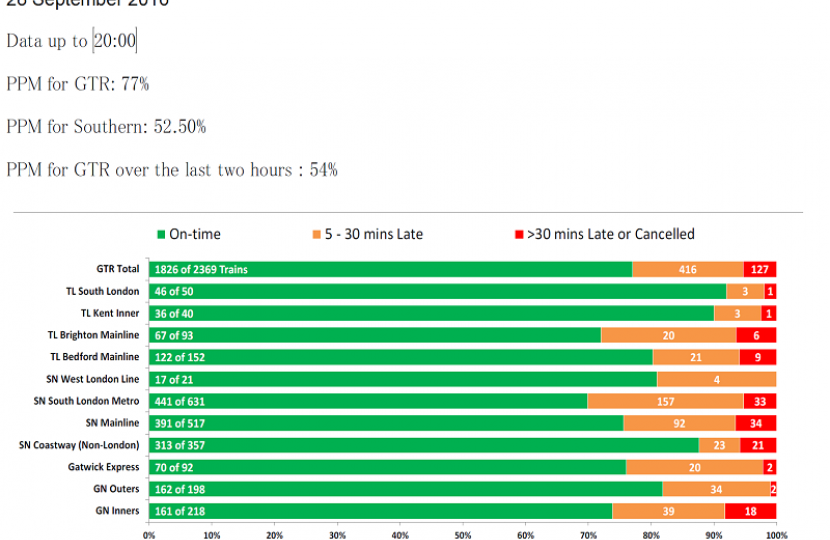Click the PPM for Southern: 52.50% line
Image resolution: width=830 pixels, height=540 pixels.
[x=106, y=127]
